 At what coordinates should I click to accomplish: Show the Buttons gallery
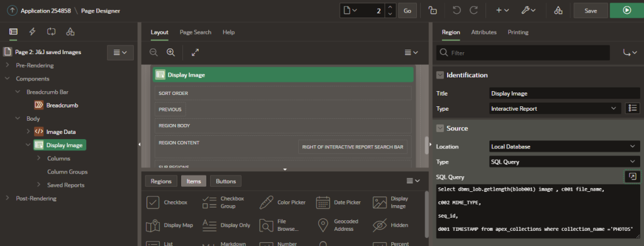coord(226,181)
